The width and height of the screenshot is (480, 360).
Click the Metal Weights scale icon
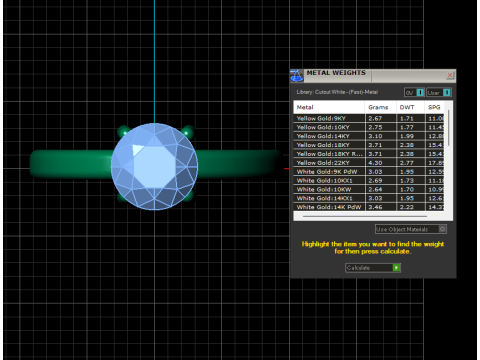(296, 76)
